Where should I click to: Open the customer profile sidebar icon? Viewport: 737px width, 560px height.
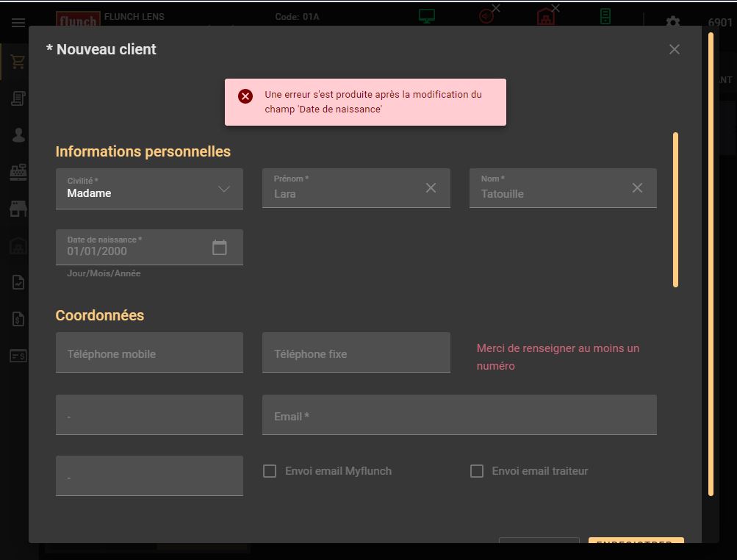tap(18, 135)
